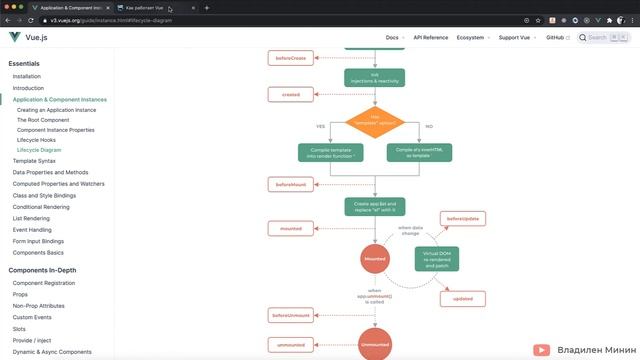Click the orange extension icon in toolbar

tap(552, 20)
